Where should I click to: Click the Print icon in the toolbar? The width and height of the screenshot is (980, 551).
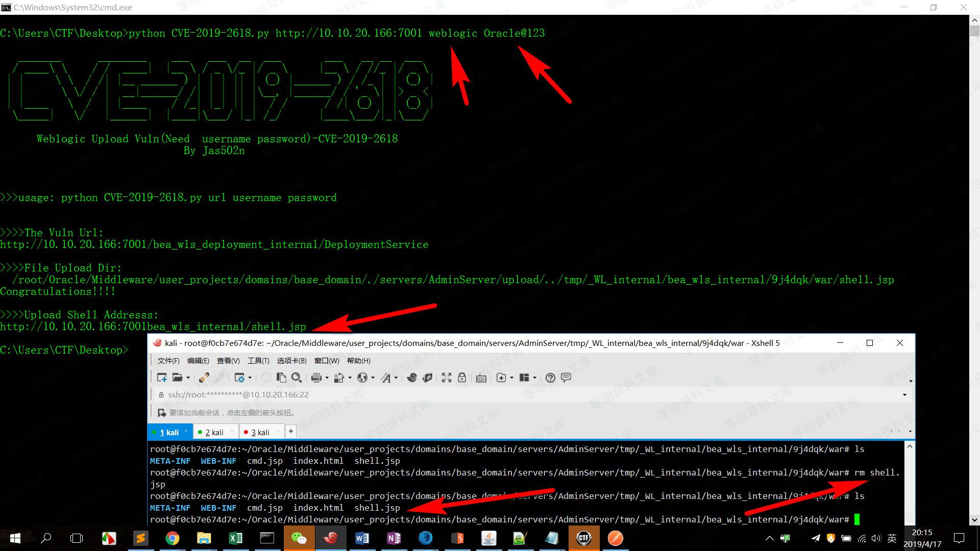click(x=316, y=378)
